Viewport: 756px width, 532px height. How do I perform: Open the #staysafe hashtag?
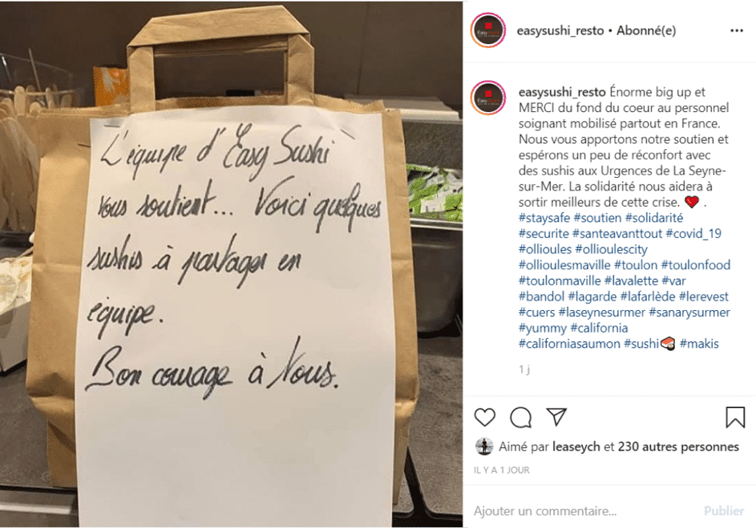coord(544,218)
